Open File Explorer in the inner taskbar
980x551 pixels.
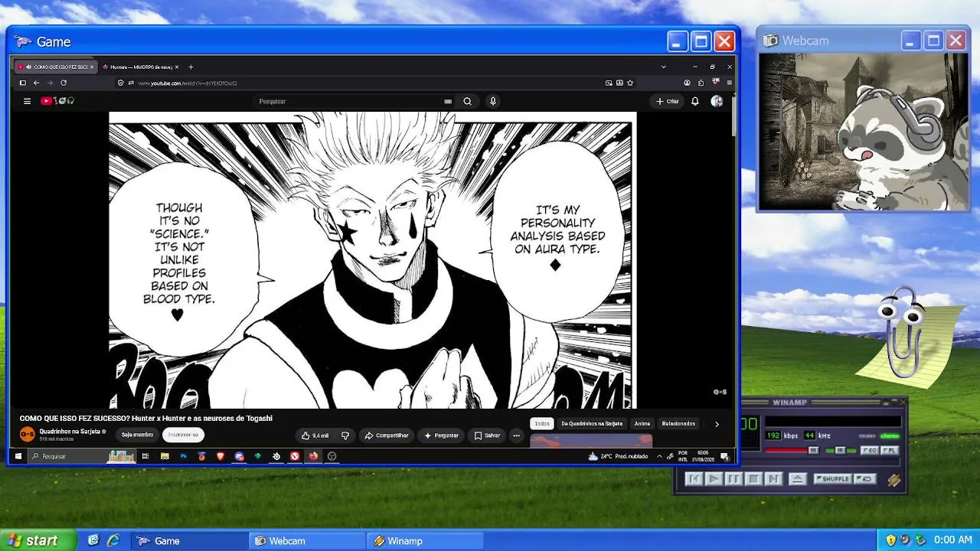165,456
